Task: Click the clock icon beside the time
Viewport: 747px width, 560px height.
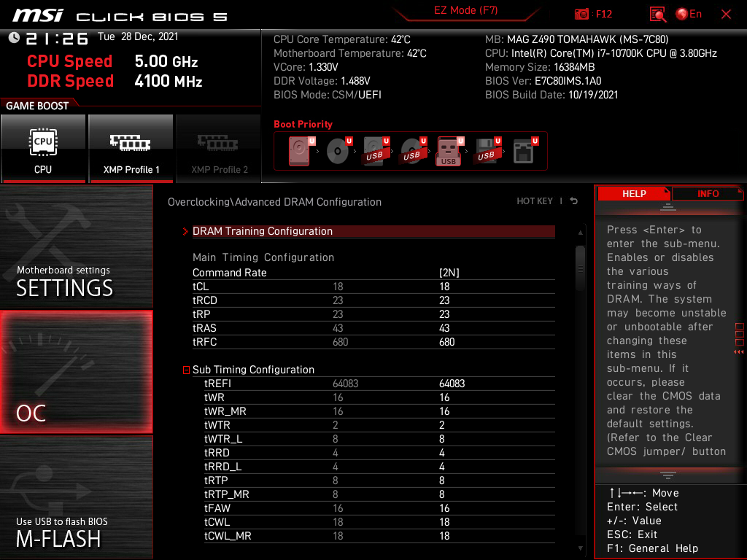Action: pos(14,38)
